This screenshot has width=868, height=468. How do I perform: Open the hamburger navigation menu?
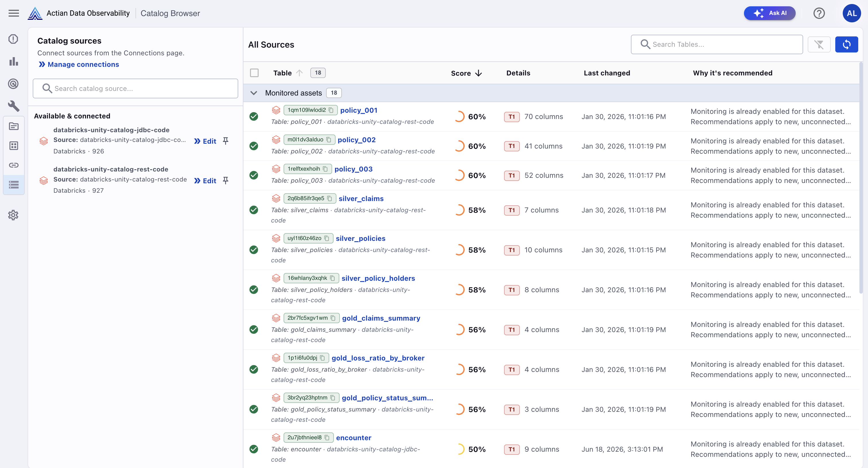point(13,13)
